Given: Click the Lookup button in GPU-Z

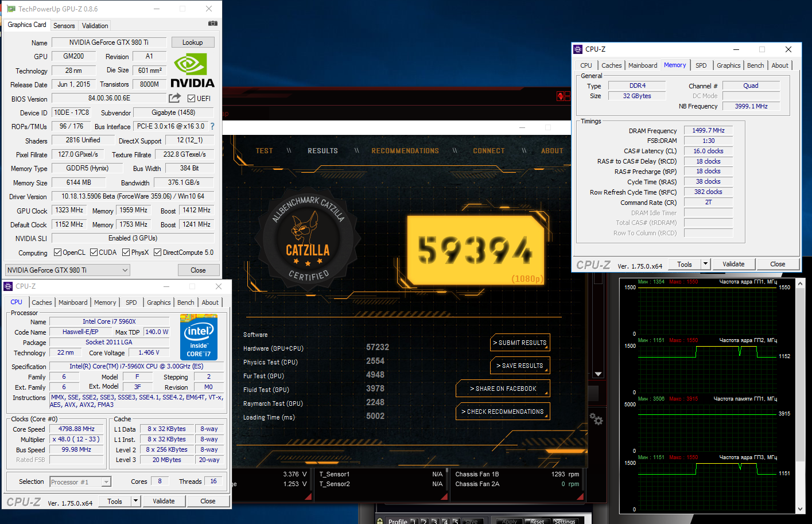Looking at the screenshot, I should pos(193,42).
